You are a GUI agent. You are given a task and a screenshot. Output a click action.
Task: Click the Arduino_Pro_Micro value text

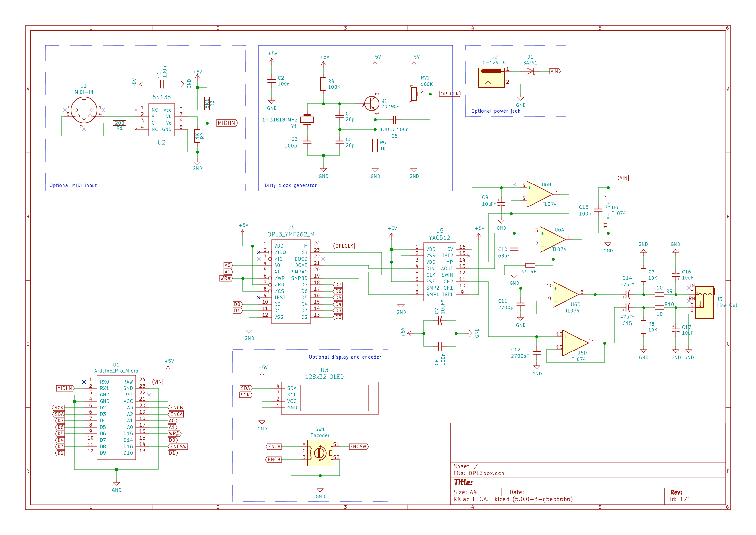click(x=116, y=371)
